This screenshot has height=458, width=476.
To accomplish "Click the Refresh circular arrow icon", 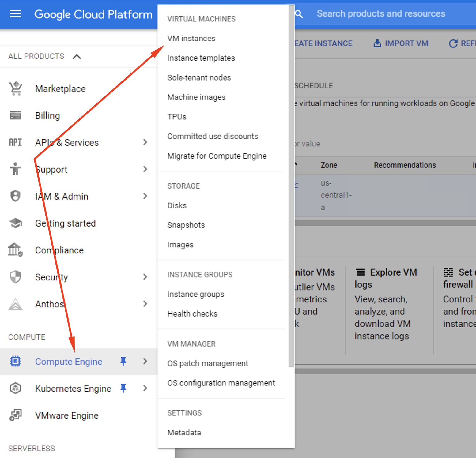I will [x=453, y=43].
